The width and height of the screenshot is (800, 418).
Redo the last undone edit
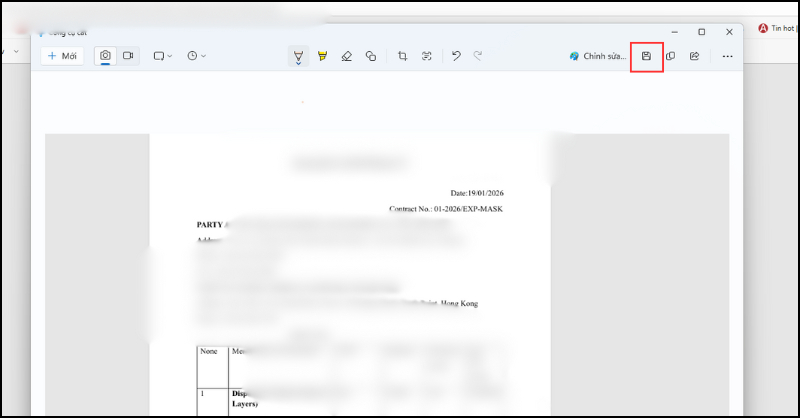click(478, 56)
